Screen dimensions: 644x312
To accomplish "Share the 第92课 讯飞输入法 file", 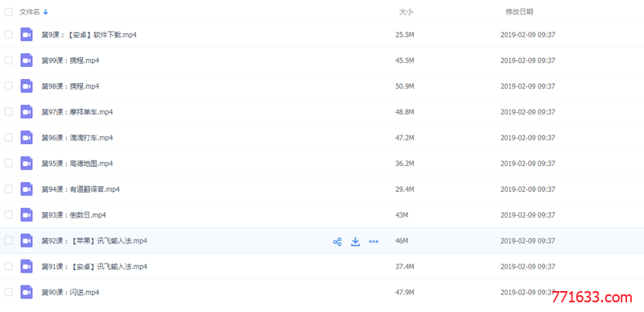I will tap(337, 242).
